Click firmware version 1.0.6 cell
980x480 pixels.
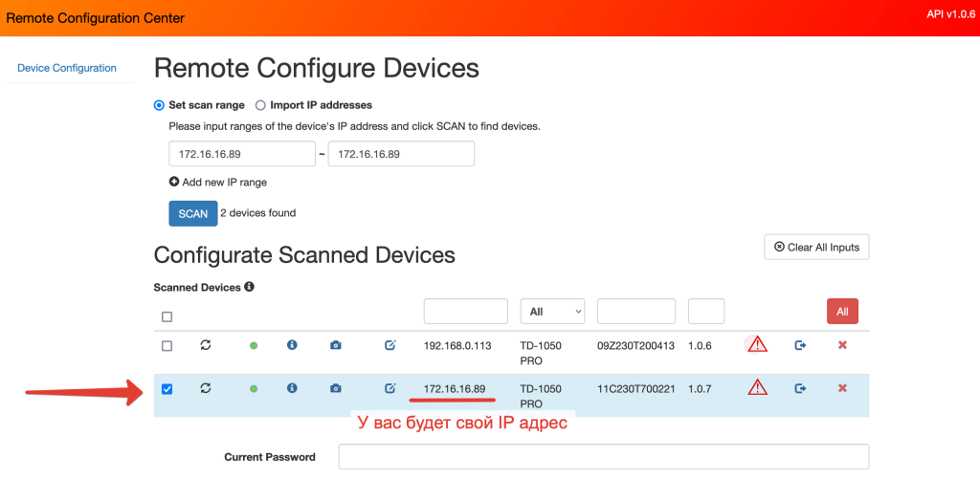point(700,345)
